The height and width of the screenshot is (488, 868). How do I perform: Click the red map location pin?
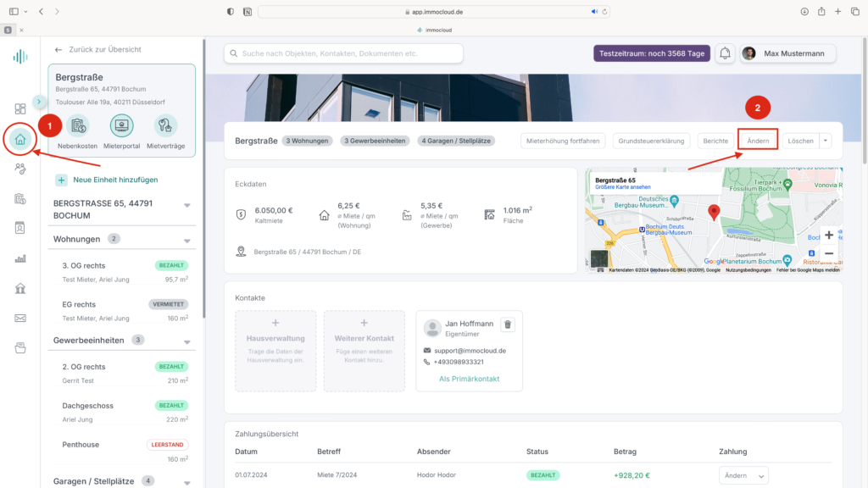click(714, 212)
